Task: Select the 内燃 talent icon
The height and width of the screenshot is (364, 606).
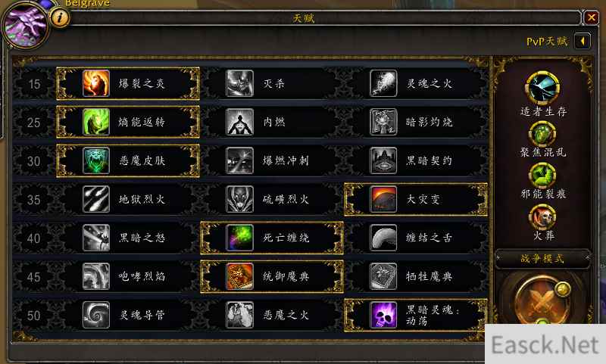Action: [239, 122]
